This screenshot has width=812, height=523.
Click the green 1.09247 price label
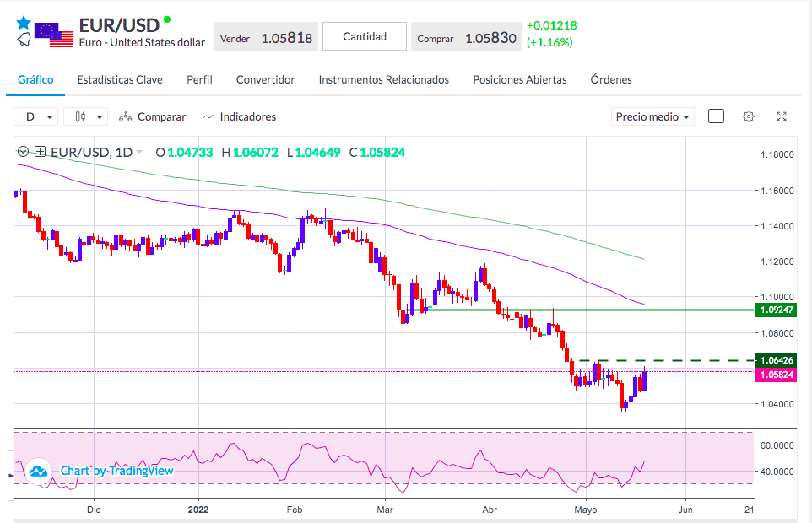tap(777, 310)
